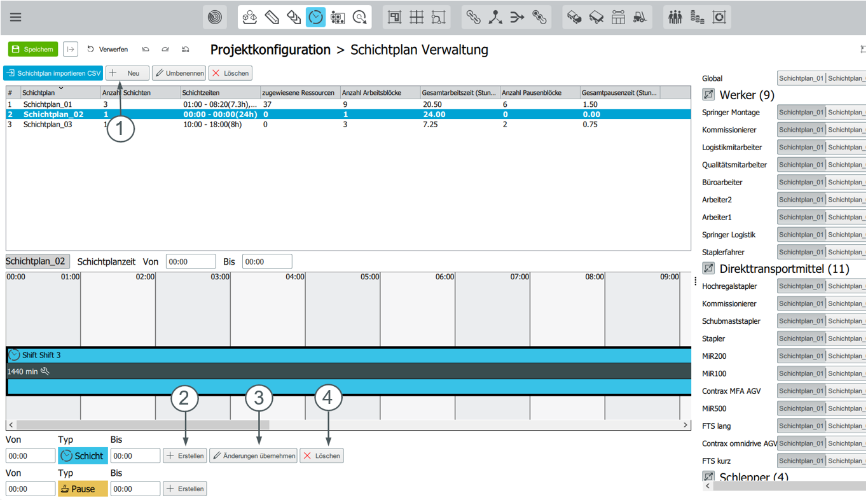
Task: Click the second chain link icon
Action: coord(539,17)
